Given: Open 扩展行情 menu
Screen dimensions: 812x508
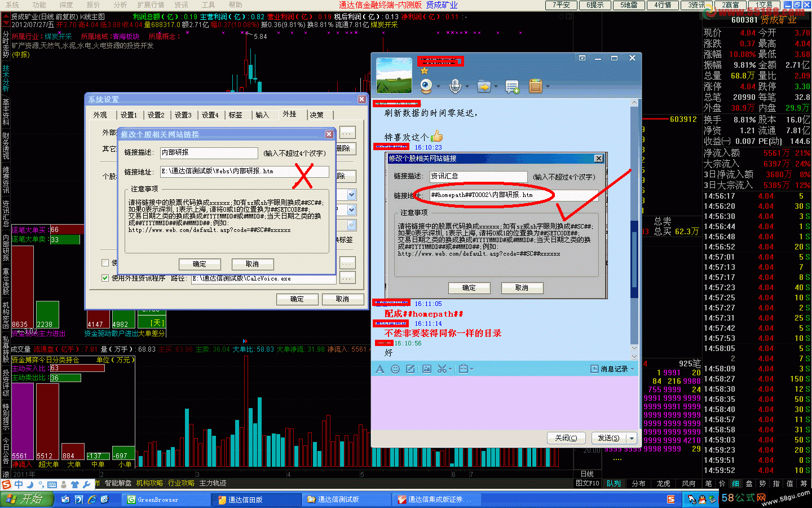Looking at the screenshot, I should click(151, 5).
